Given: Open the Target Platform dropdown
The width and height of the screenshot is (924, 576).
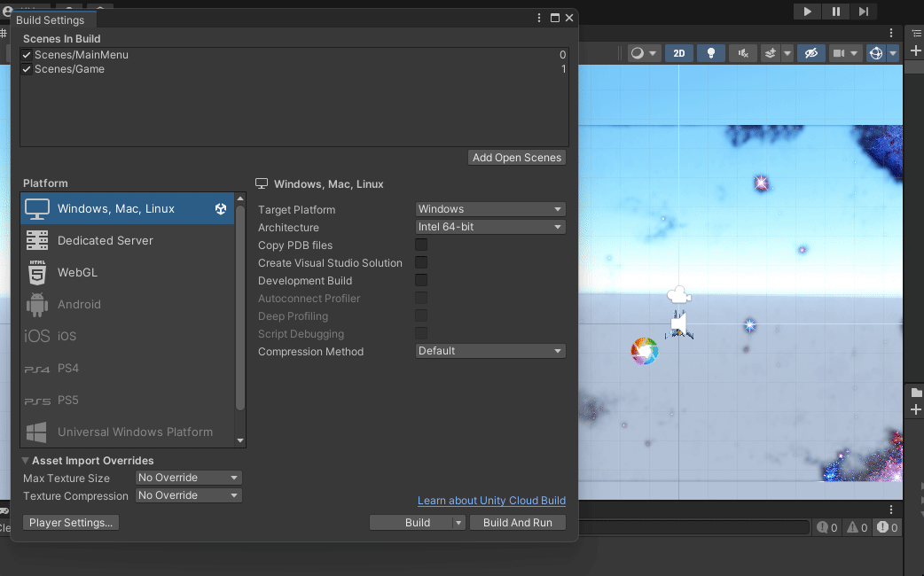Looking at the screenshot, I should click(489, 209).
